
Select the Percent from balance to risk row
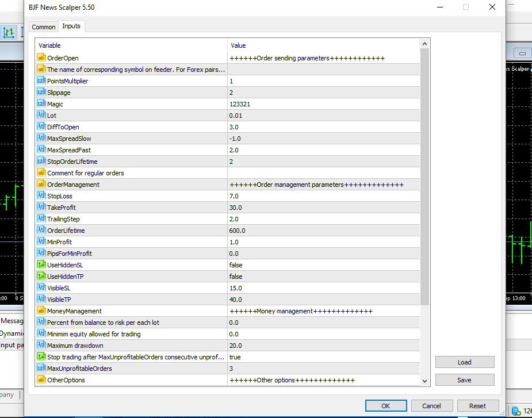coord(228,323)
